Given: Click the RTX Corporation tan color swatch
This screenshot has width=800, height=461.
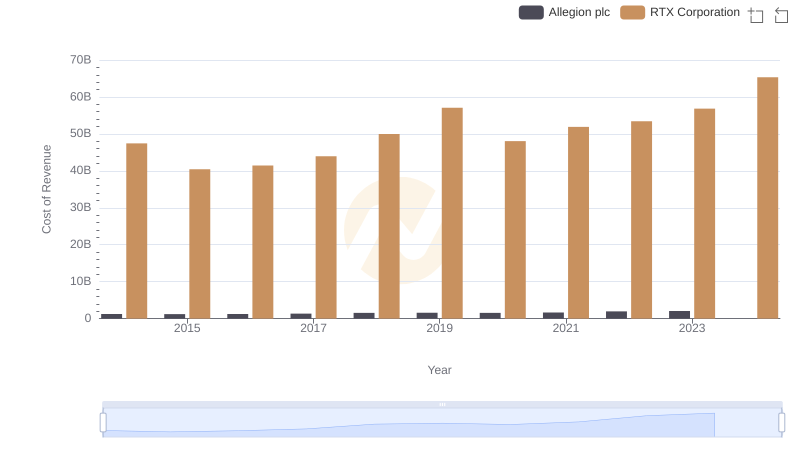Looking at the screenshot, I should point(633,12).
